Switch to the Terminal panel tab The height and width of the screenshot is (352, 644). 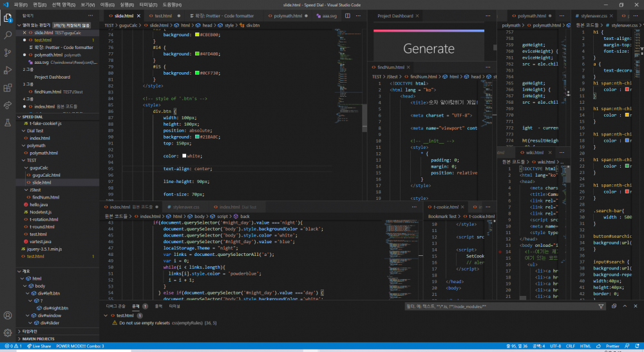click(175, 306)
